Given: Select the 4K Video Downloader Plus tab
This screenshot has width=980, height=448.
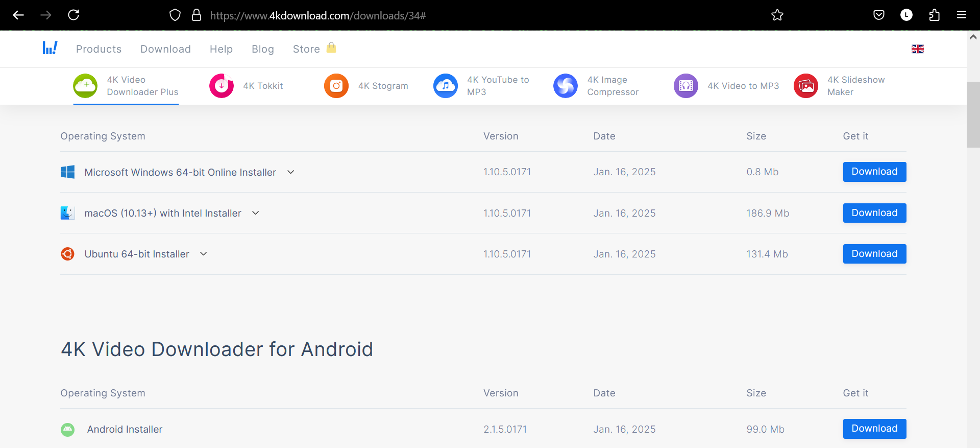Looking at the screenshot, I should 126,86.
